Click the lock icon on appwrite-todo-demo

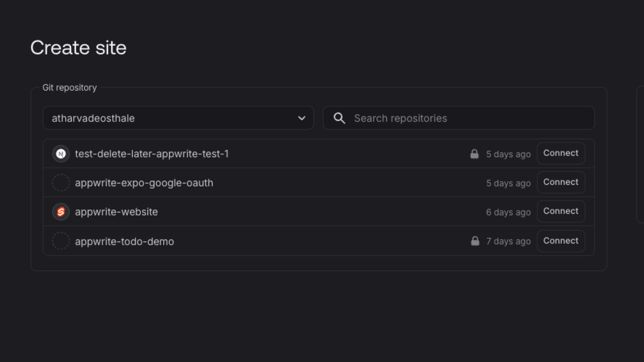point(474,241)
